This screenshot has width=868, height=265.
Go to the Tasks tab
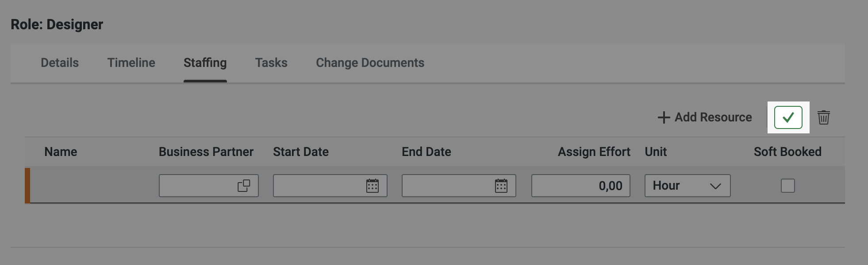[271, 63]
